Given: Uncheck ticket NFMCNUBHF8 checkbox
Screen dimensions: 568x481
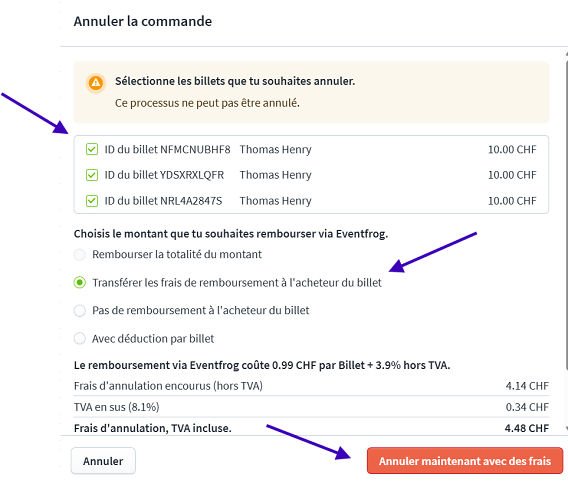Looking at the screenshot, I should pos(92,149).
